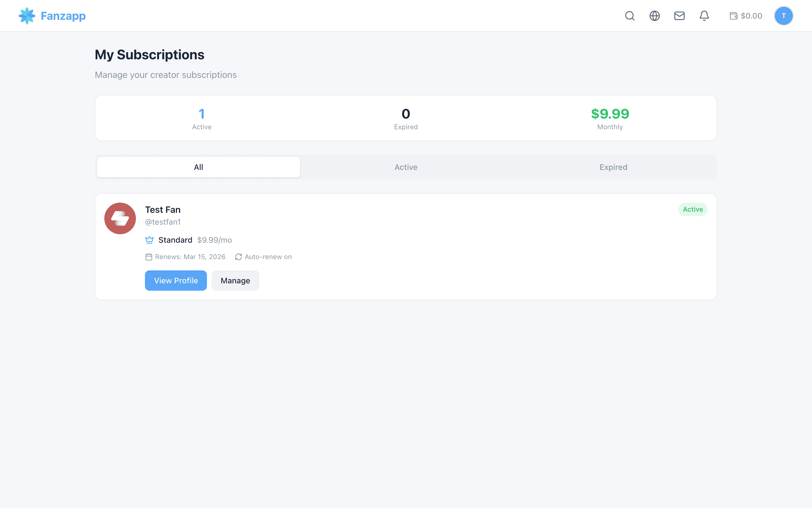Click the Test Fan creator name
This screenshot has width=812, height=508.
click(x=163, y=210)
